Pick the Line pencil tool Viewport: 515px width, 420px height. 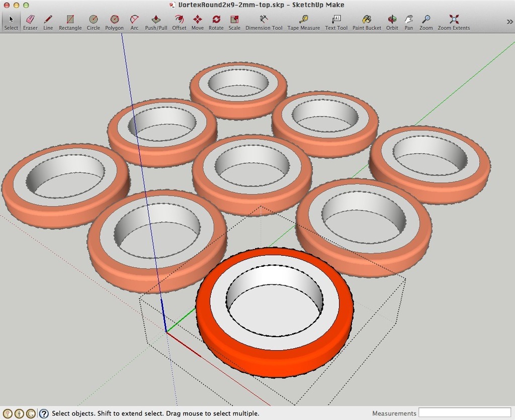tap(48, 22)
